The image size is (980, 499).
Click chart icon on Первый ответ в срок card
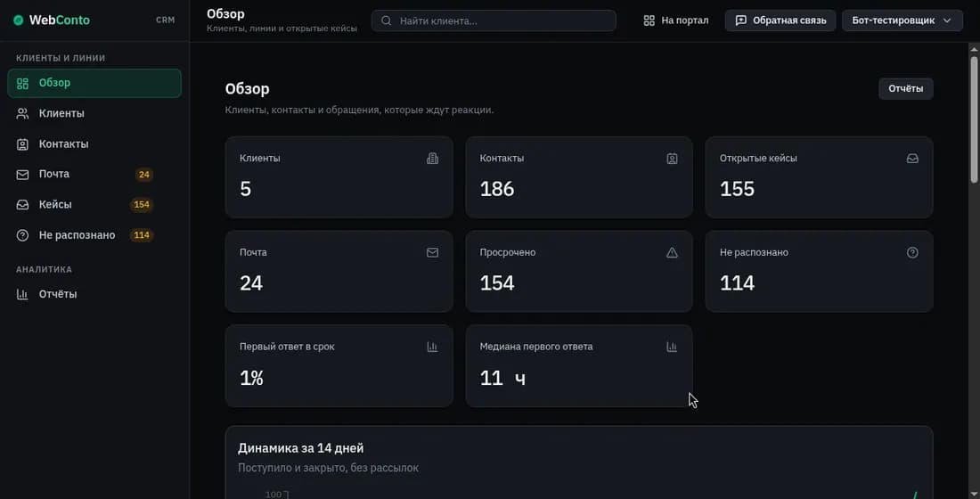(432, 347)
